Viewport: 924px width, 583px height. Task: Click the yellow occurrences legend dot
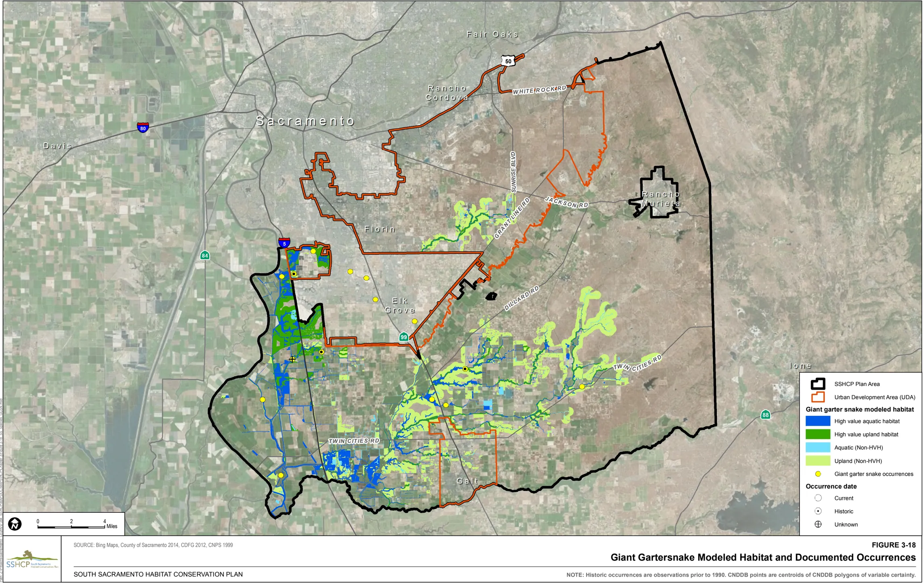(x=818, y=474)
